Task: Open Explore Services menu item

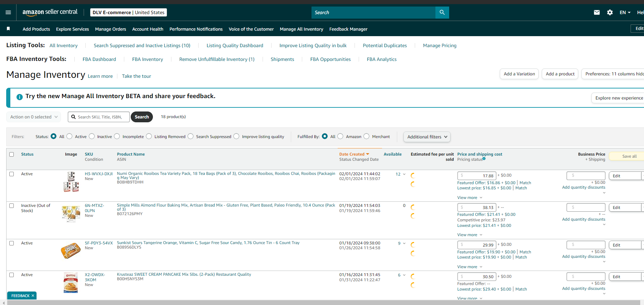Action: point(72,29)
